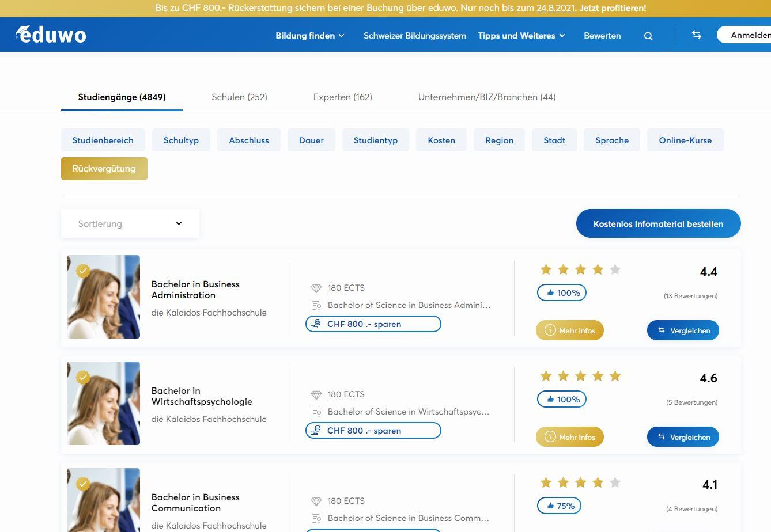771x532 pixels.
Task: Click Kostenlos Infomaterial bestellen button
Action: 659,223
